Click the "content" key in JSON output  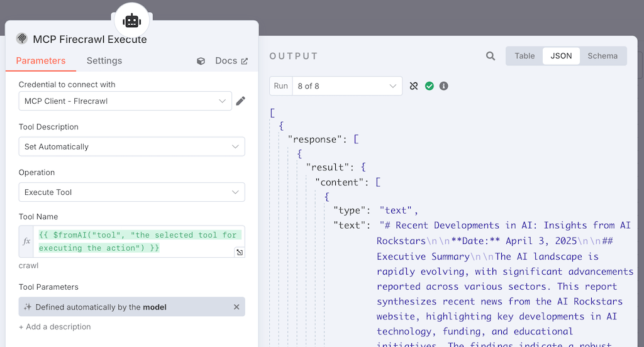340,182
